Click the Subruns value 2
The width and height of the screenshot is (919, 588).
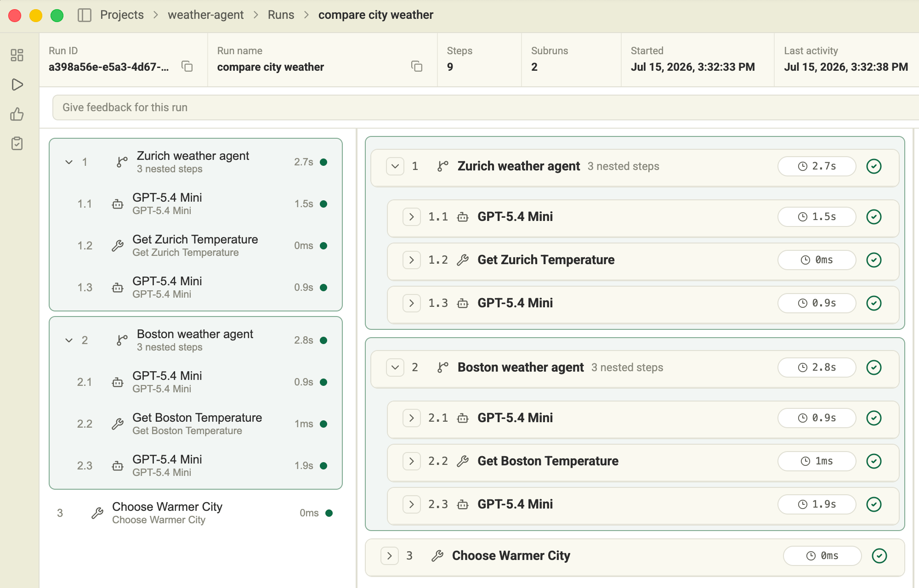coord(534,67)
